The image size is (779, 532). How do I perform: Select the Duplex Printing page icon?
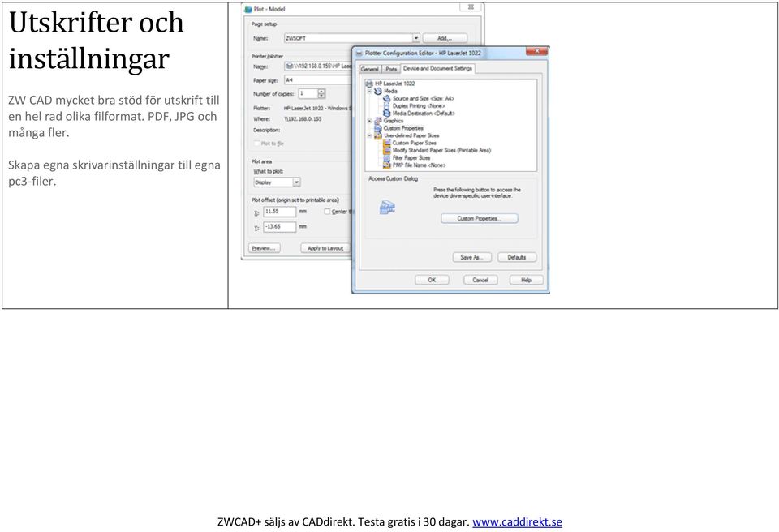(387, 105)
